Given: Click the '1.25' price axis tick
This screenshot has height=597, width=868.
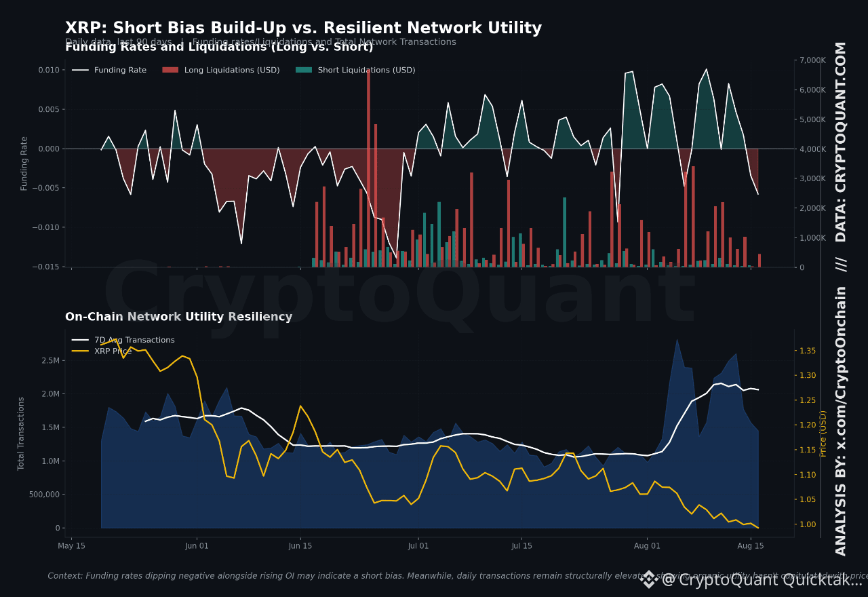Looking at the screenshot, I should 808,400.
